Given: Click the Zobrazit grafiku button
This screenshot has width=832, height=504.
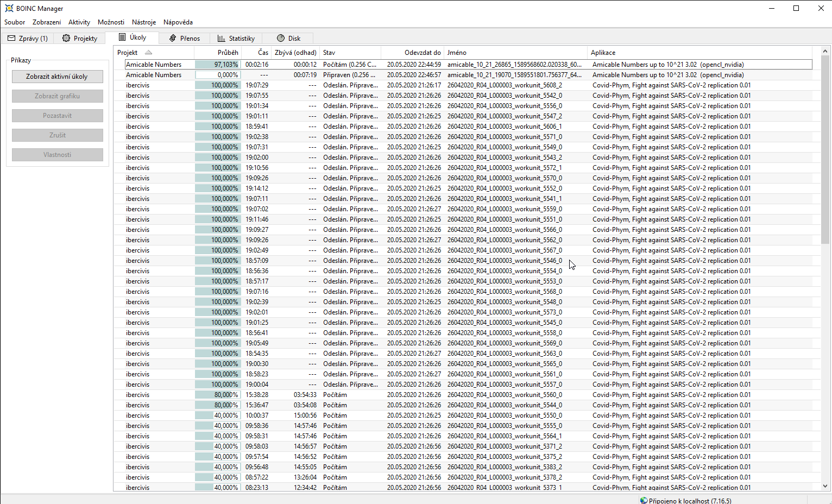Looking at the screenshot, I should (58, 96).
